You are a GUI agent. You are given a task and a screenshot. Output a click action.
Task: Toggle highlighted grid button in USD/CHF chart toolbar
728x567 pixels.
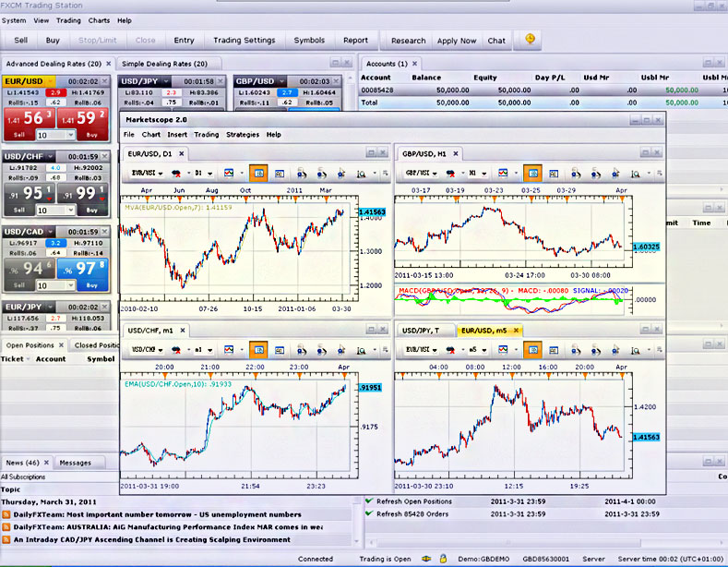(258, 350)
